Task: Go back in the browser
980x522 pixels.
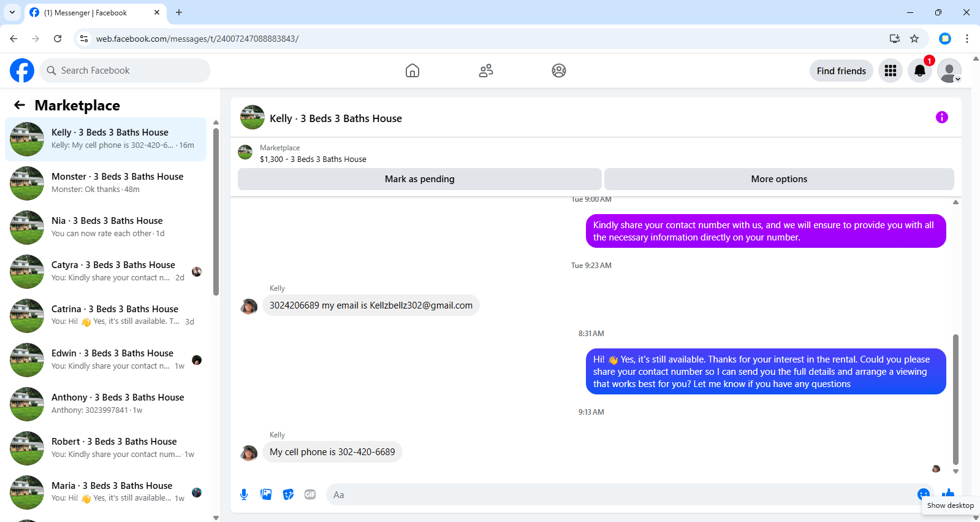Action: [13, 39]
